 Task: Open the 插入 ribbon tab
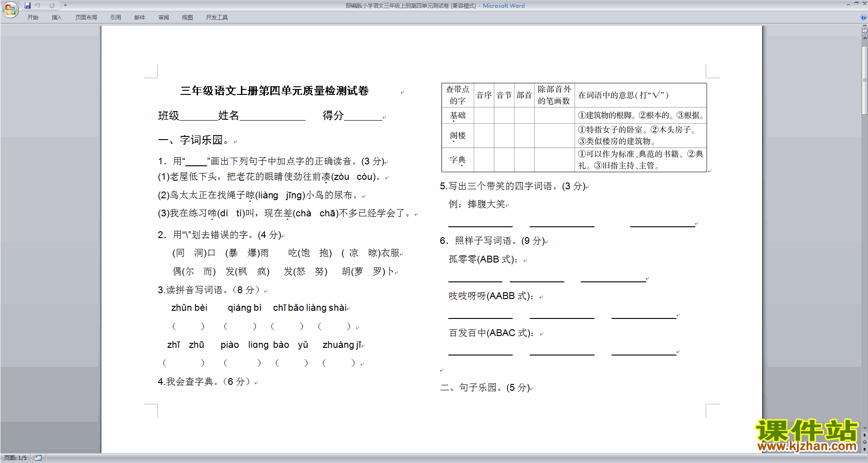click(57, 18)
